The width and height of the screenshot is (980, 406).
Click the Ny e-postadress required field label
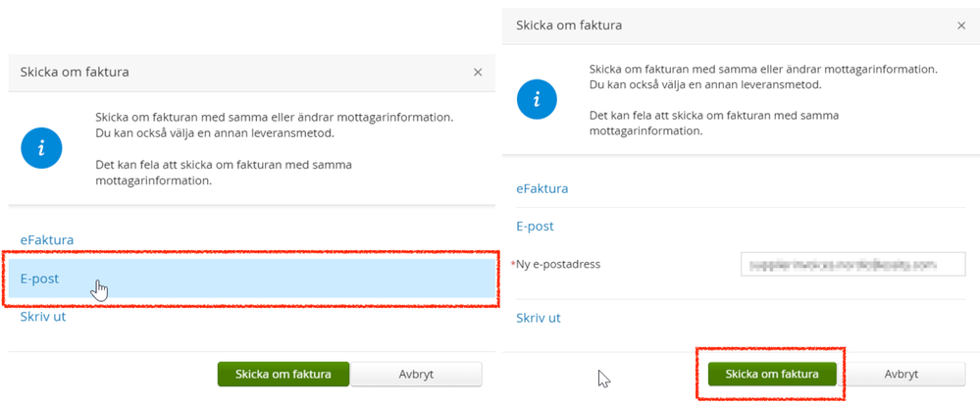[x=557, y=265]
